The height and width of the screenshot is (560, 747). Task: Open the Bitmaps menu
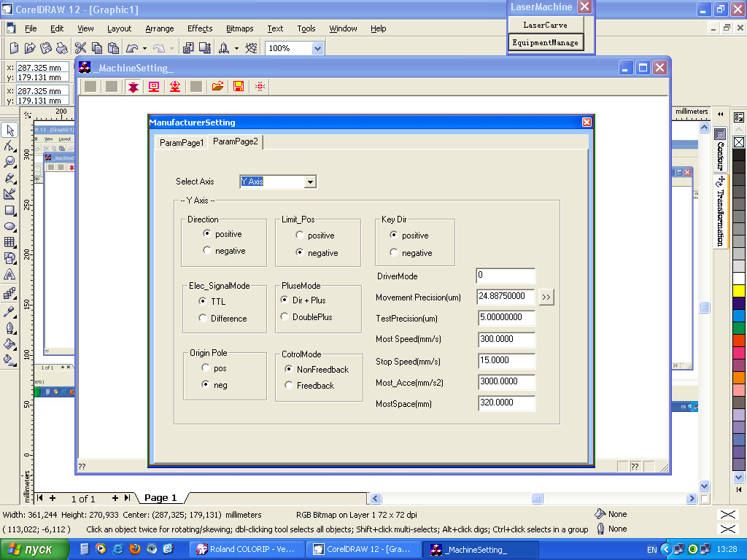coord(239,28)
